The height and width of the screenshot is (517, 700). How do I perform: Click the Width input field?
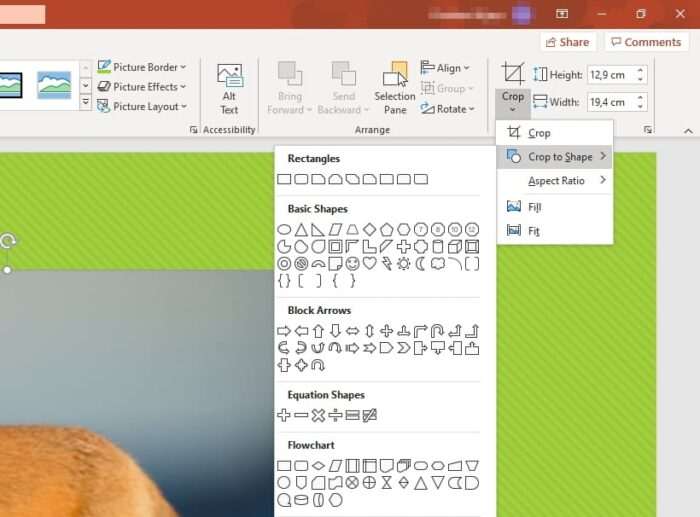pos(611,102)
